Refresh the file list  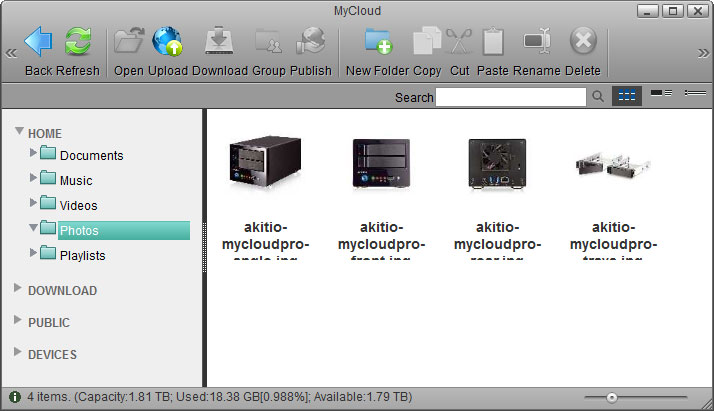coord(78,42)
